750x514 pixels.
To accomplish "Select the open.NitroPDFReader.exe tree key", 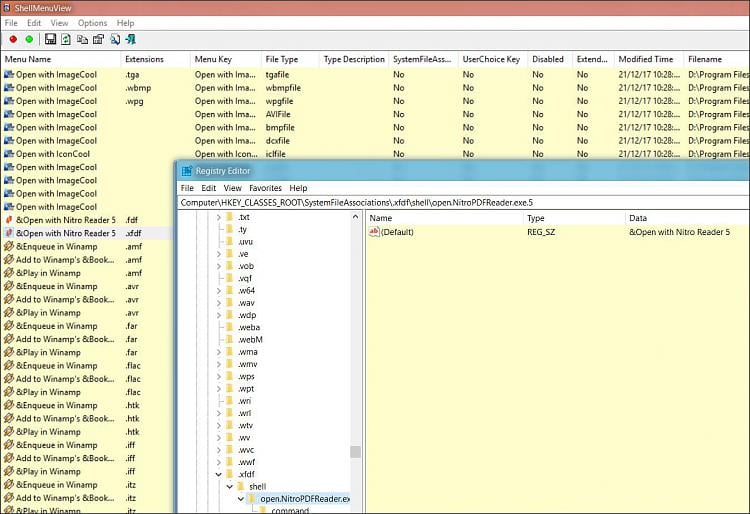I will [x=297, y=499].
